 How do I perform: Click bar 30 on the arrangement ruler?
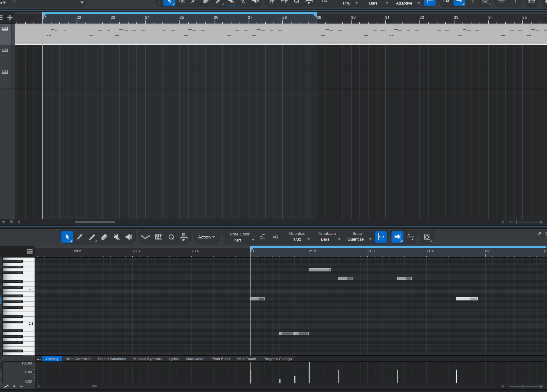pyautogui.click(x=353, y=18)
